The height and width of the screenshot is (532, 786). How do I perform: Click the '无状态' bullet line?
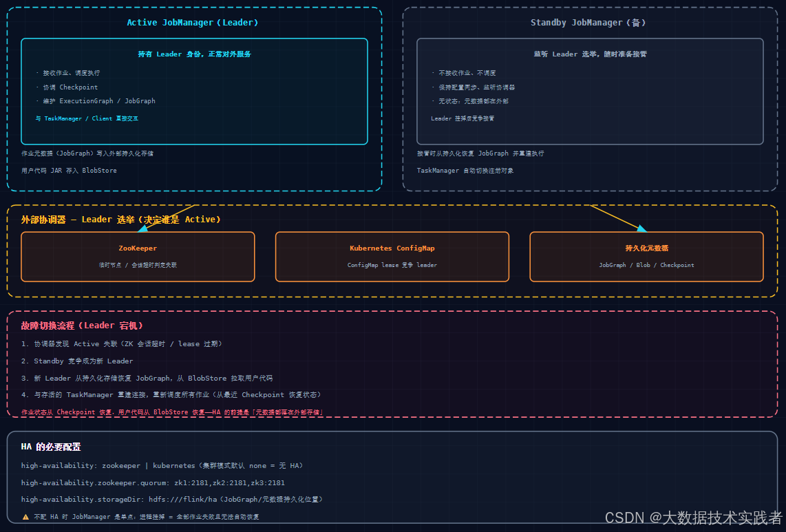click(x=469, y=101)
